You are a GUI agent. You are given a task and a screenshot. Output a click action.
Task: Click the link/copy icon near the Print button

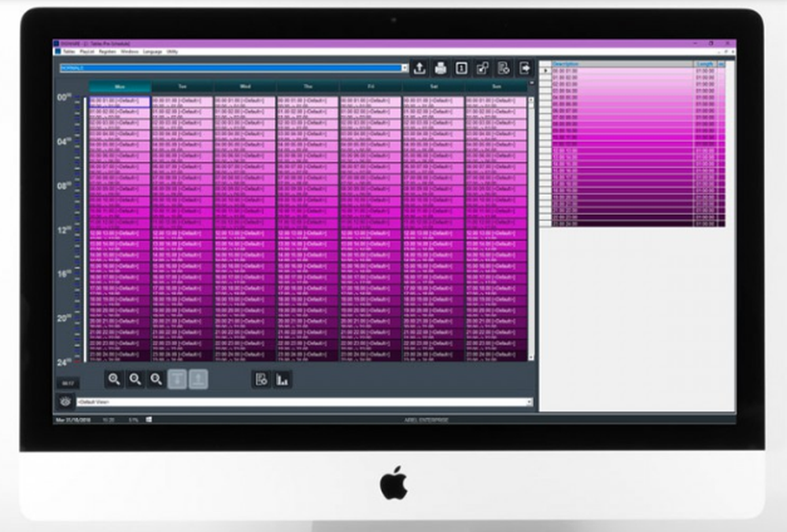point(482,68)
